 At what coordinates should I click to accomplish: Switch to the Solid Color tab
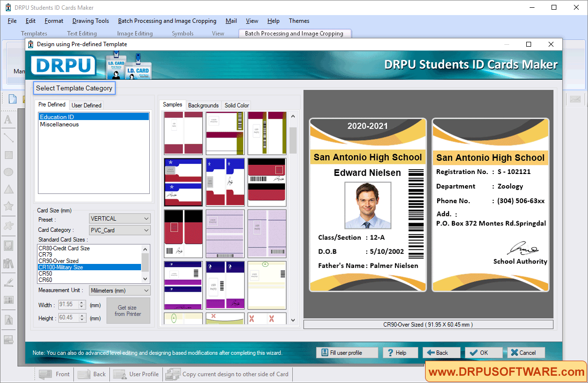tap(237, 105)
